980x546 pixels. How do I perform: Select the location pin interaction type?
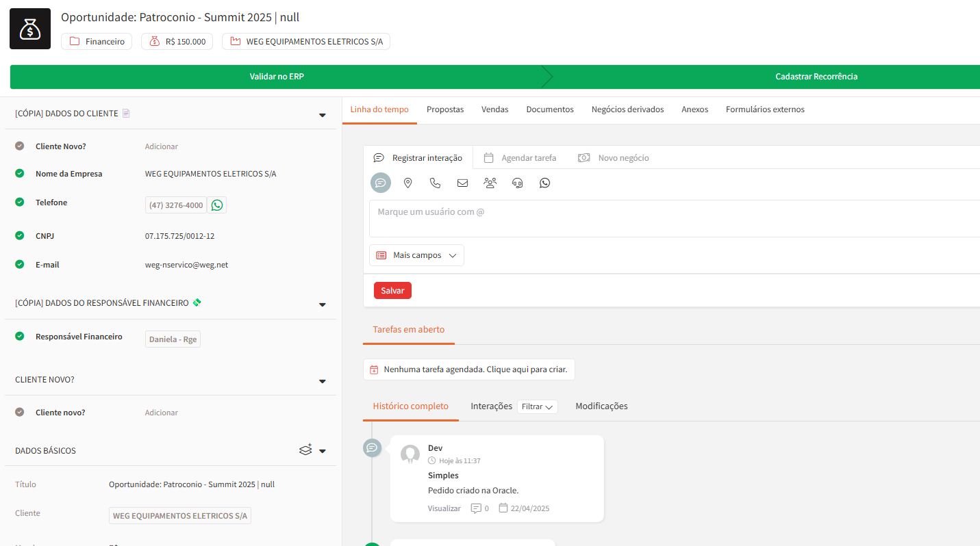click(x=407, y=183)
